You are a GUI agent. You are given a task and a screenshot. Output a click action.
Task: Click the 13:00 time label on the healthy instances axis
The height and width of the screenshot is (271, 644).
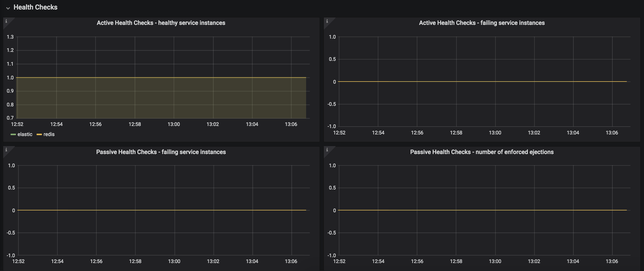[174, 124]
